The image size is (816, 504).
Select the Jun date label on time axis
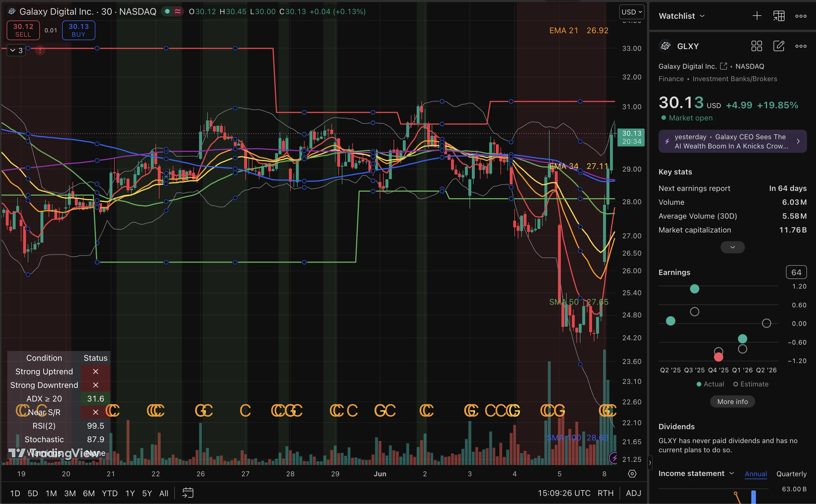tap(380, 474)
